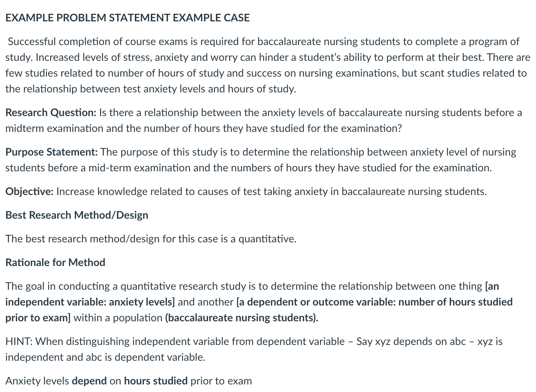Screen dimensions: 536x392
Task: Click the bold Objective label
Action: click(x=29, y=192)
